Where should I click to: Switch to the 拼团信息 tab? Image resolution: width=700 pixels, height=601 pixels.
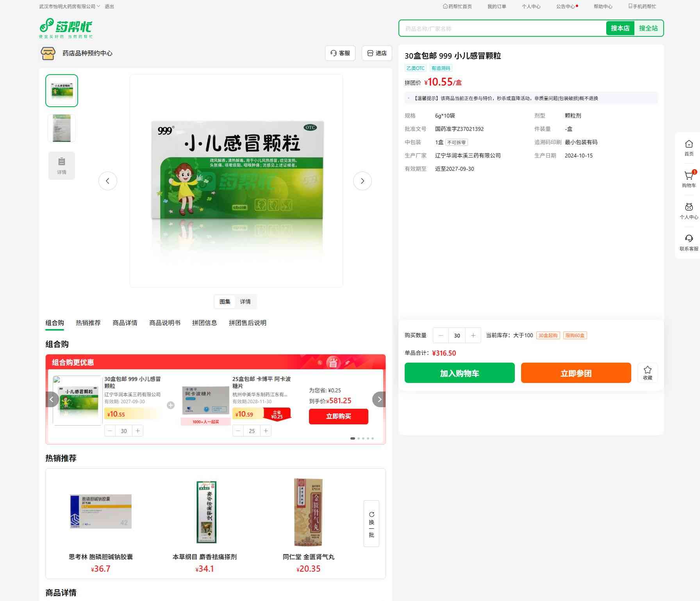coord(204,323)
